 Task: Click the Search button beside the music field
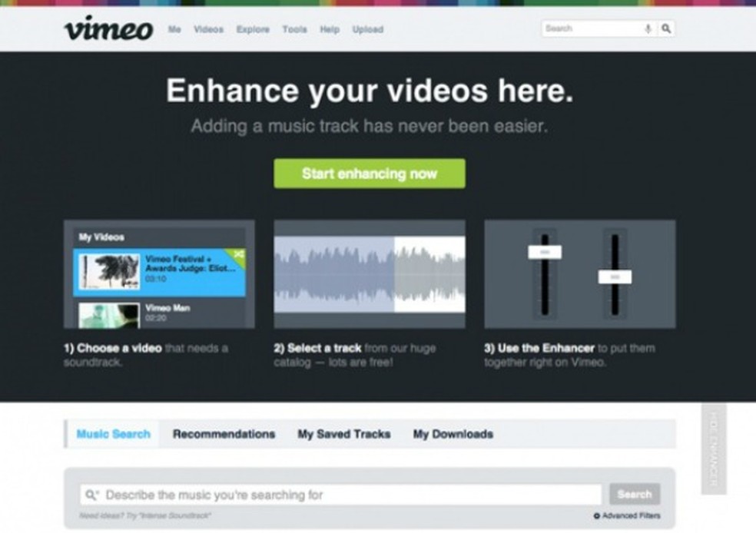point(635,494)
